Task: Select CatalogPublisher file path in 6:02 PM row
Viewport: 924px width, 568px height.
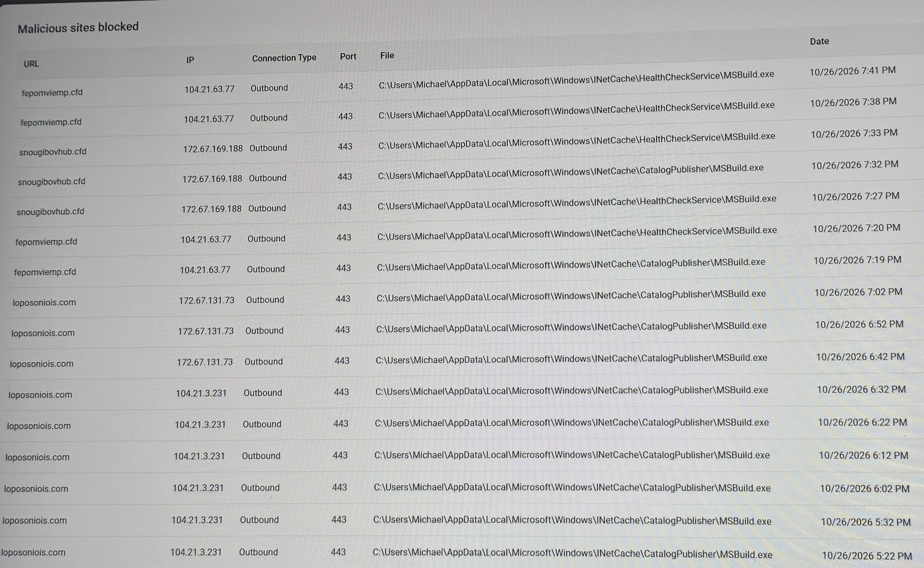Action: (572, 488)
